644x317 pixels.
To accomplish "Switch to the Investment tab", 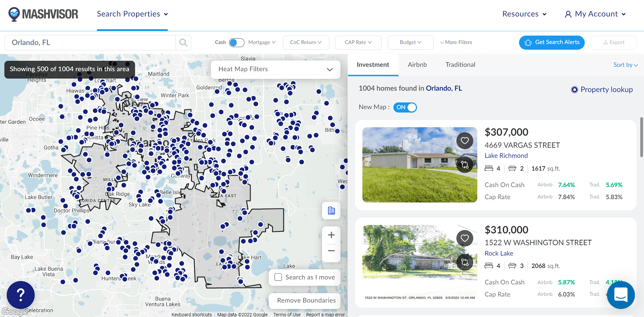I will coord(373,65).
